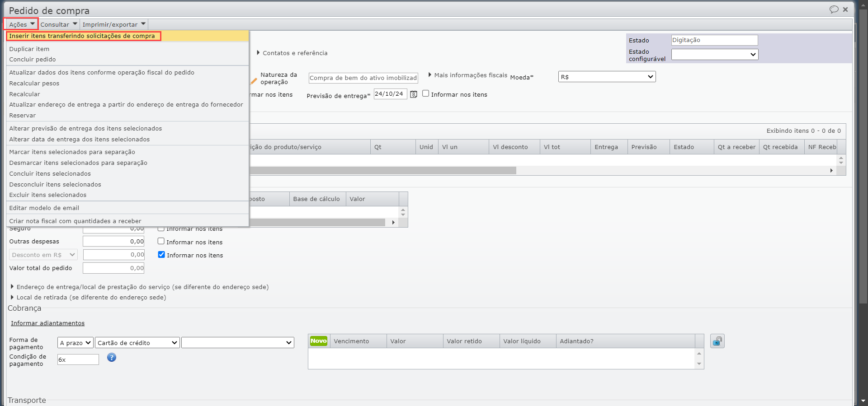Viewport: 868px width, 406px height.
Task: Choose Desmarcar itens selecionados para separação
Action: tap(127, 163)
